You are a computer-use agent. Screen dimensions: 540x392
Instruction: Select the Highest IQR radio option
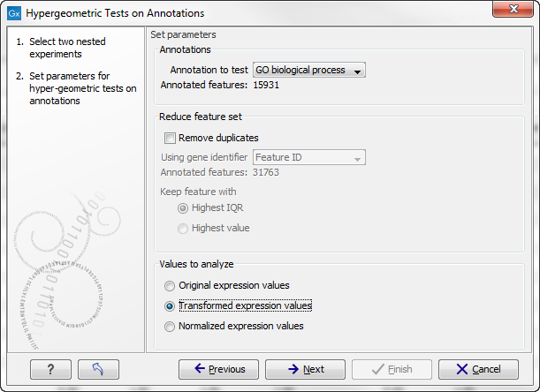[183, 208]
